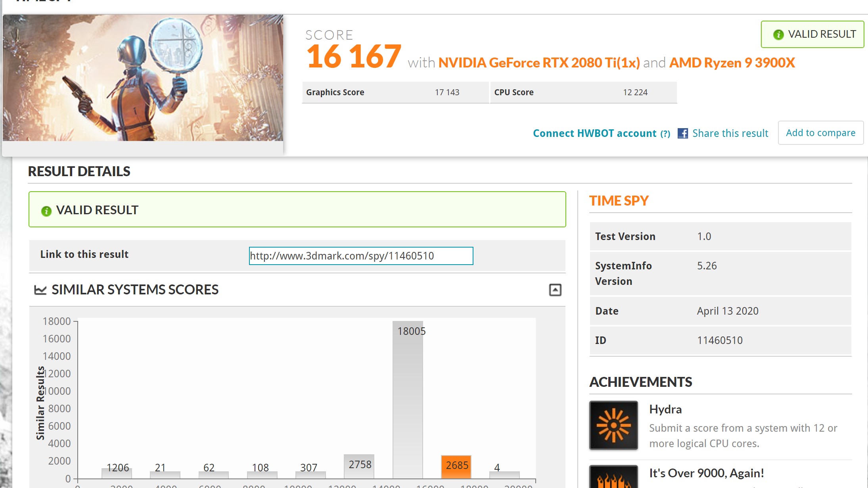
Task: Click the HWBOT help question mark
Action: [665, 134]
